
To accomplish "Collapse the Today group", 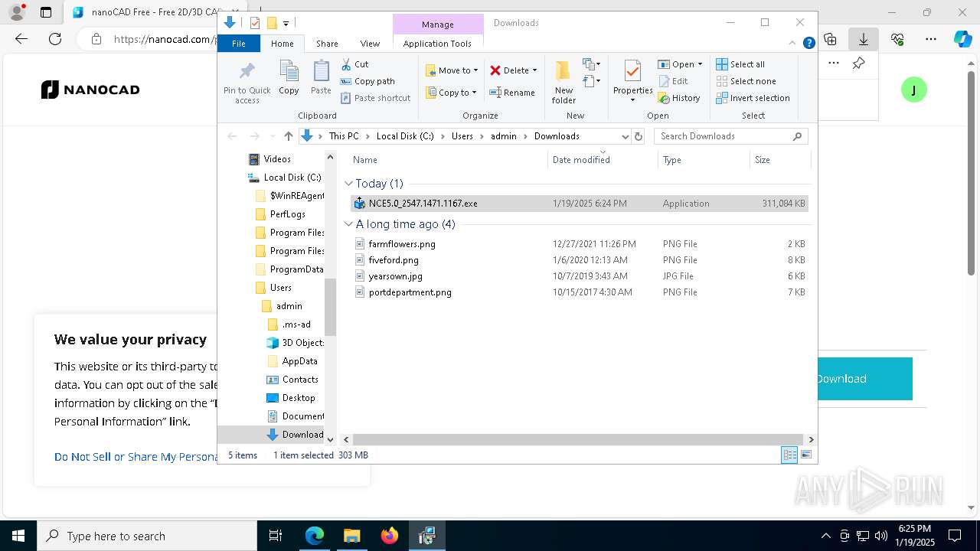I will pyautogui.click(x=348, y=184).
